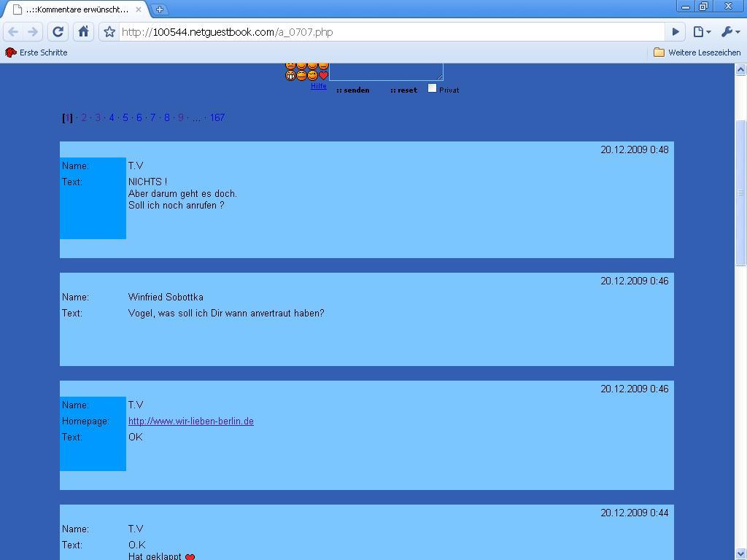Click the Hilfe link
Image resolution: width=747 pixels, height=560 pixels.
[319, 86]
